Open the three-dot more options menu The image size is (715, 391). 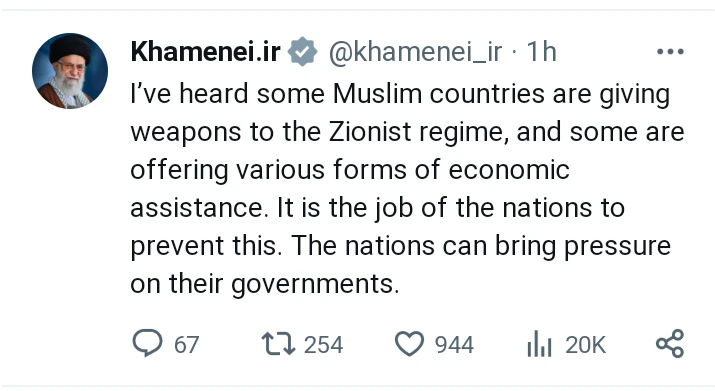[x=670, y=52]
